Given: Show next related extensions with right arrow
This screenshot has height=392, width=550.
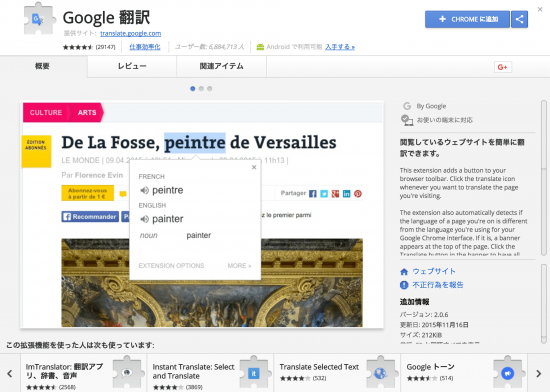Looking at the screenshot, I should [x=539, y=374].
